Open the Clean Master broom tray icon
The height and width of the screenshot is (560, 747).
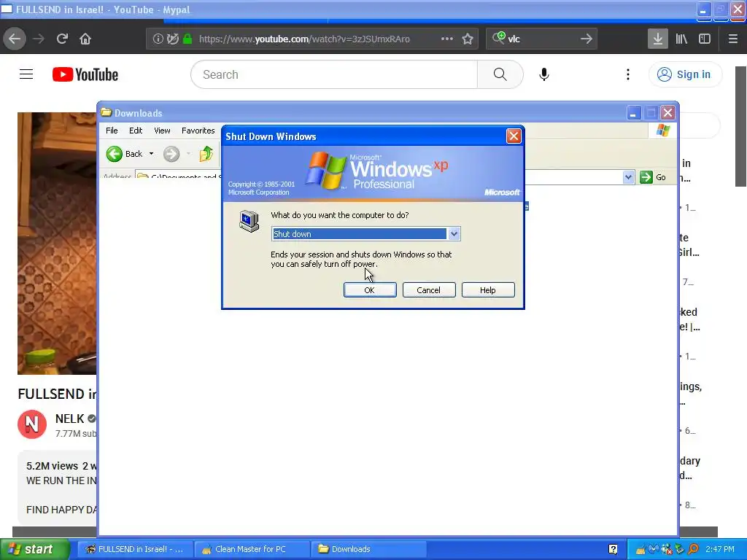coord(640,550)
